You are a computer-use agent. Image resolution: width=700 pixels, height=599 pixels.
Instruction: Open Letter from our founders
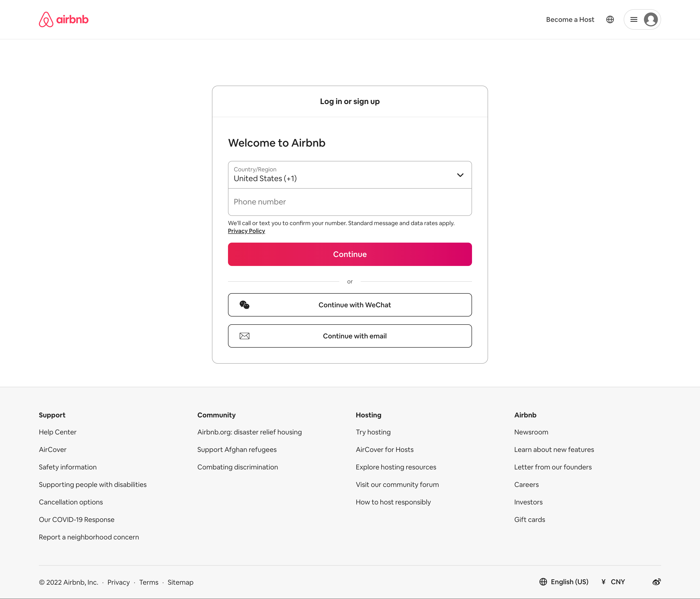click(x=553, y=467)
